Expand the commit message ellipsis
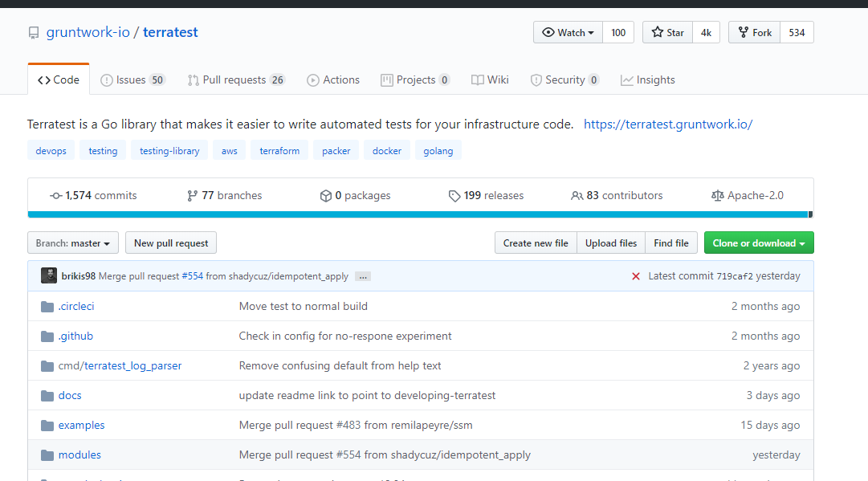The height and width of the screenshot is (481, 868). click(x=362, y=276)
